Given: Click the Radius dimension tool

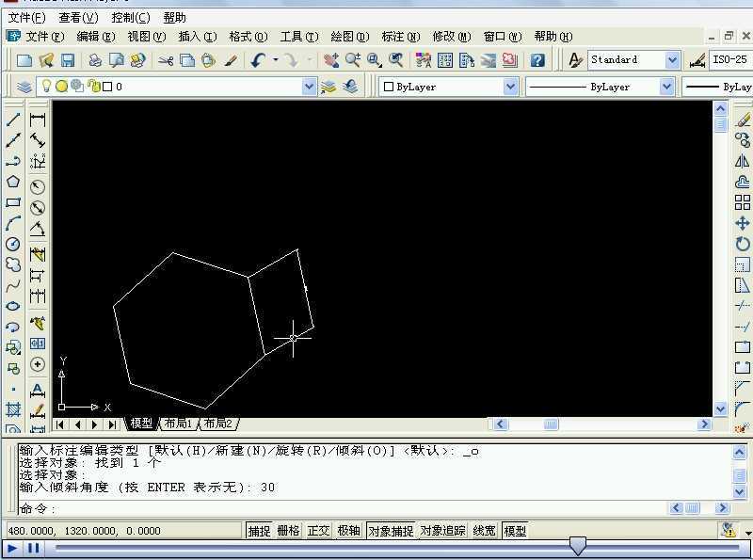Looking at the screenshot, I should tap(38, 187).
